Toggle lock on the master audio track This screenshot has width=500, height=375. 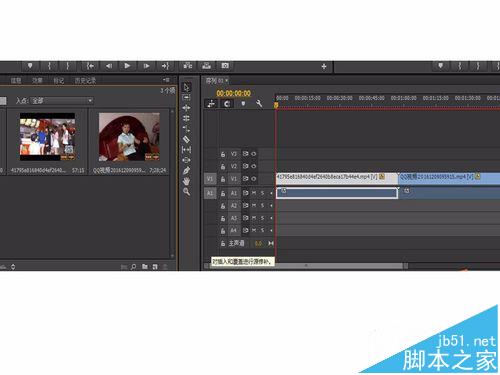(223, 244)
